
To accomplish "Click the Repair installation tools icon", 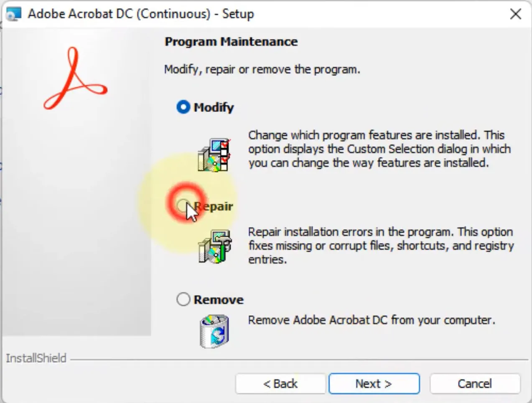I will pyautogui.click(x=214, y=246).
